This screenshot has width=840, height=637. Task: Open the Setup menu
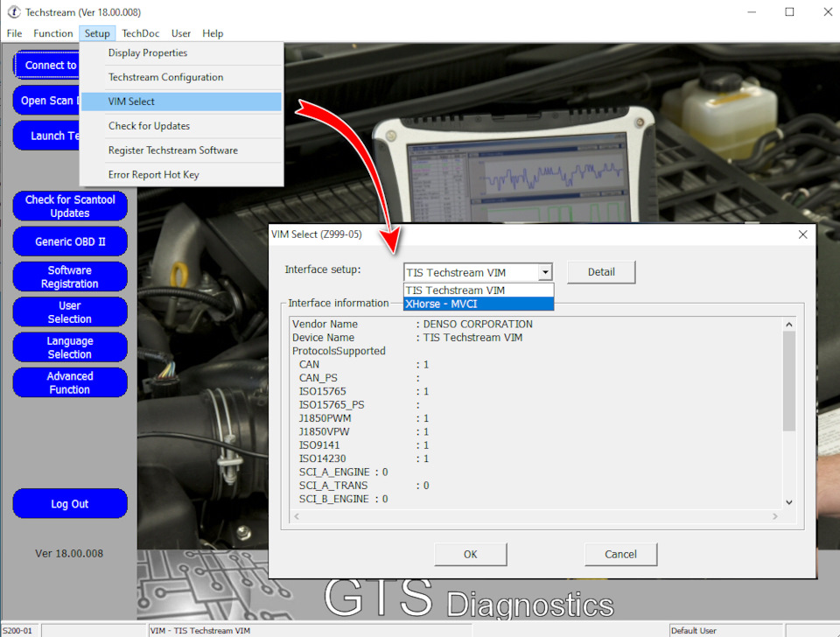97,33
